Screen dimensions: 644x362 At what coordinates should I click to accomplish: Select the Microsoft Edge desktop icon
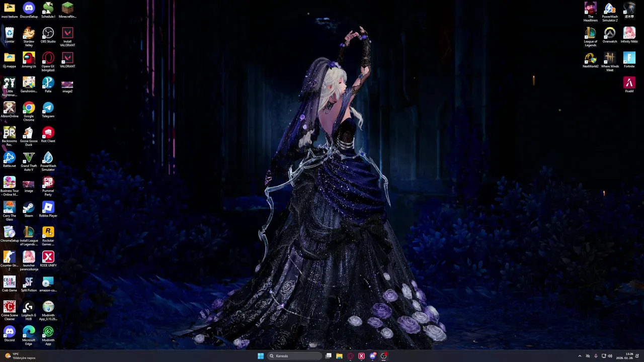pyautogui.click(x=29, y=335)
